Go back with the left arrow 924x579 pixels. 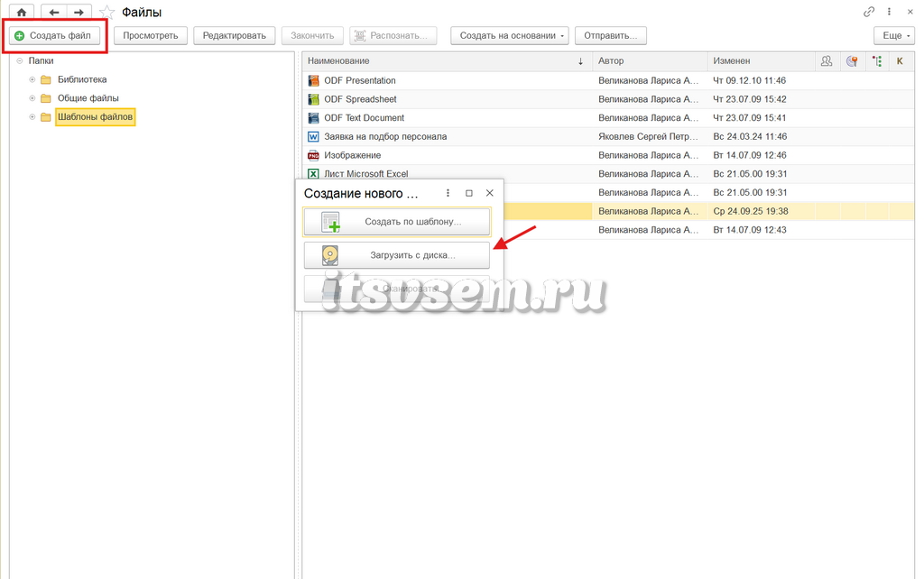[53, 13]
